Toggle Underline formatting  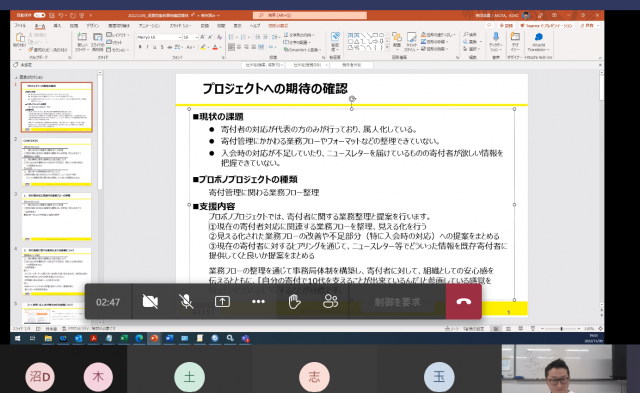point(155,47)
